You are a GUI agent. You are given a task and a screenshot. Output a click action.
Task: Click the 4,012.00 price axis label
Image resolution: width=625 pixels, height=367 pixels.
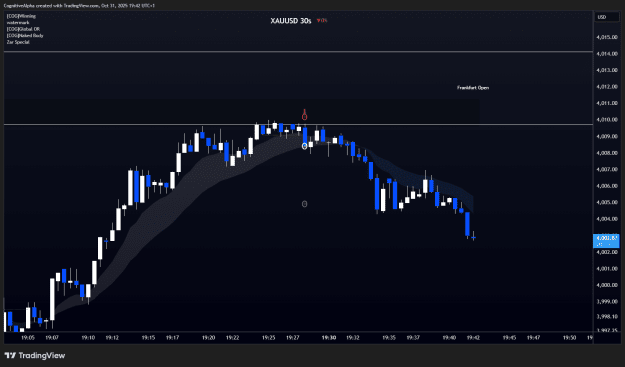607,87
